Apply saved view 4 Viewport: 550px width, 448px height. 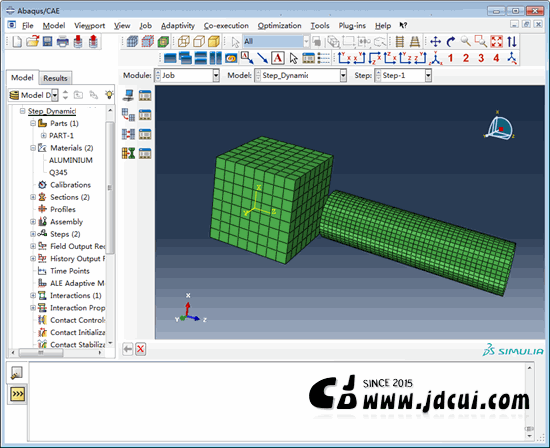[x=496, y=58]
